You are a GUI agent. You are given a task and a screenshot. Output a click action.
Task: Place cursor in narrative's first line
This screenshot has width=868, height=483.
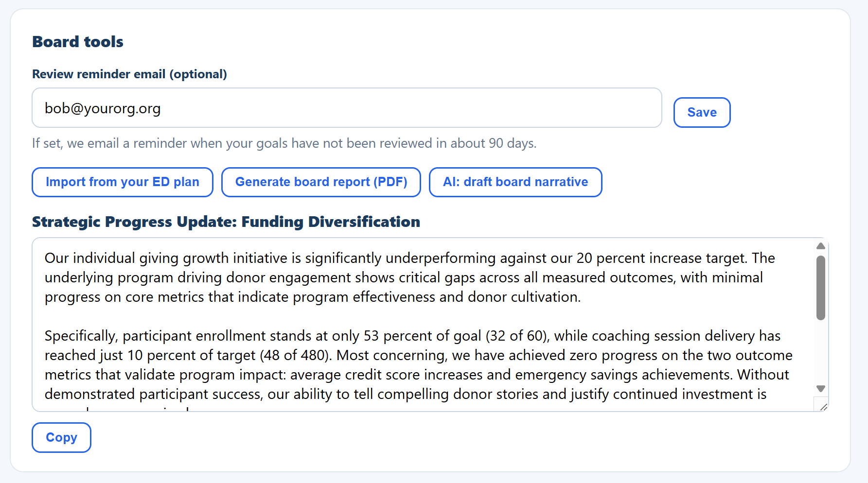click(x=409, y=258)
